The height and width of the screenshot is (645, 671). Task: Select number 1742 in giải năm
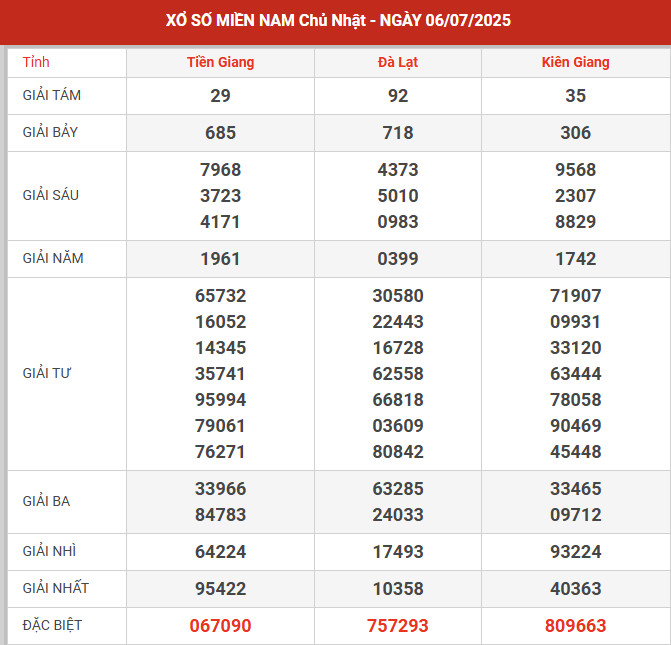[x=576, y=259]
